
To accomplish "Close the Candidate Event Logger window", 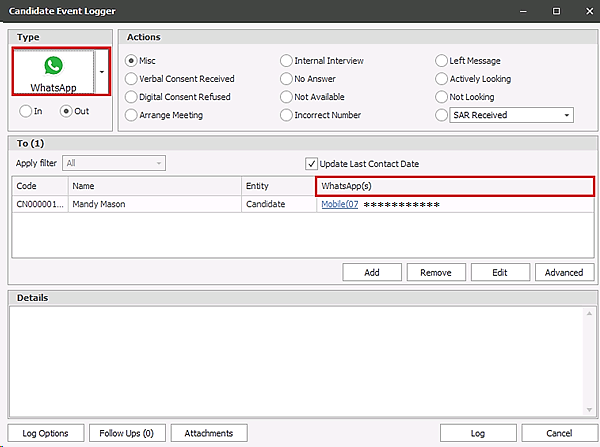I will (582, 11).
